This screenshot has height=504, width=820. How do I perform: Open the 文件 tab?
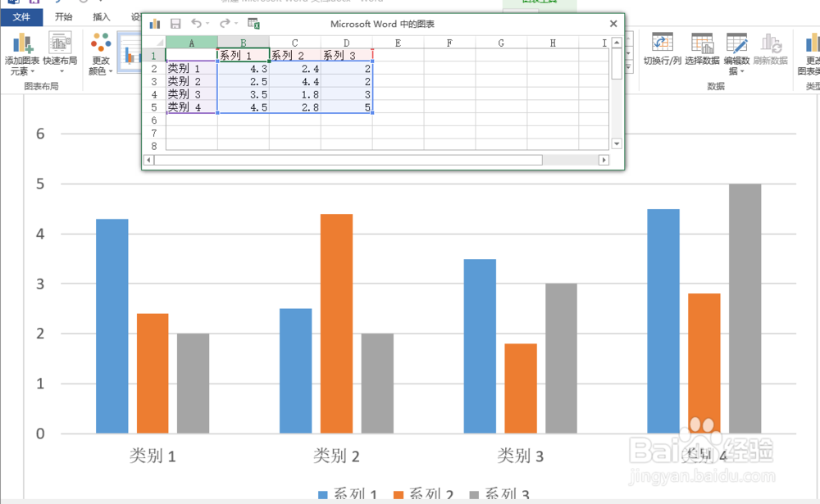pos(21,16)
